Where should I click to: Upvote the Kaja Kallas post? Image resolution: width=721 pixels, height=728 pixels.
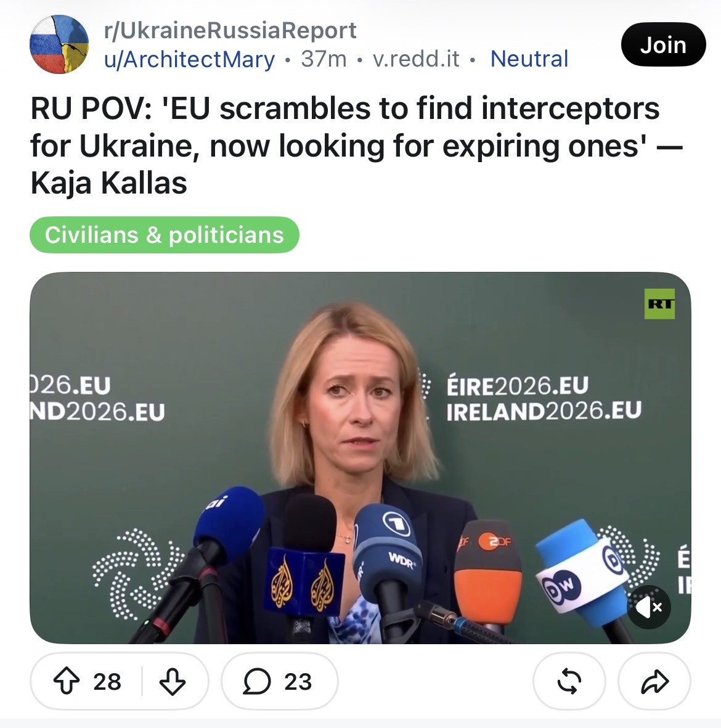click(x=67, y=681)
